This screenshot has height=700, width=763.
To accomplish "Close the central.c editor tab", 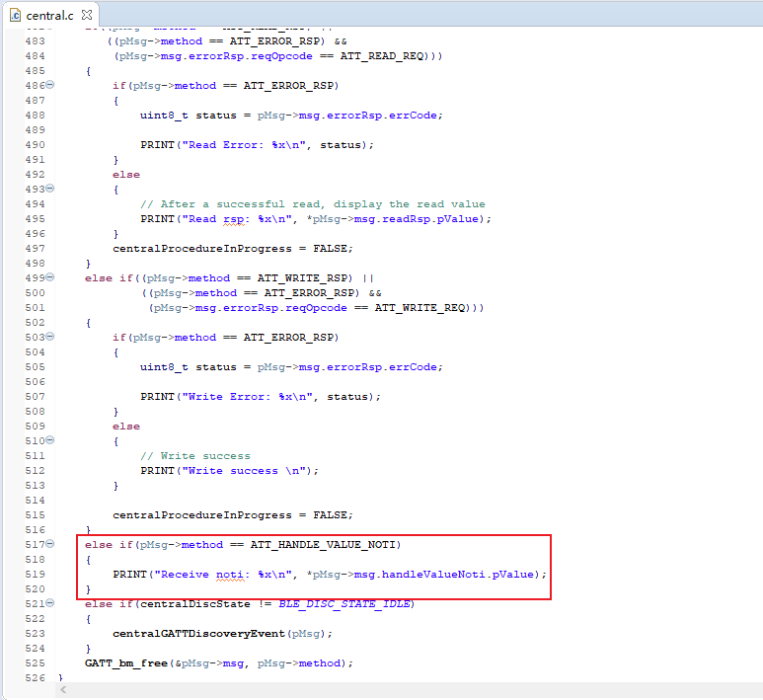I will [x=86, y=16].
